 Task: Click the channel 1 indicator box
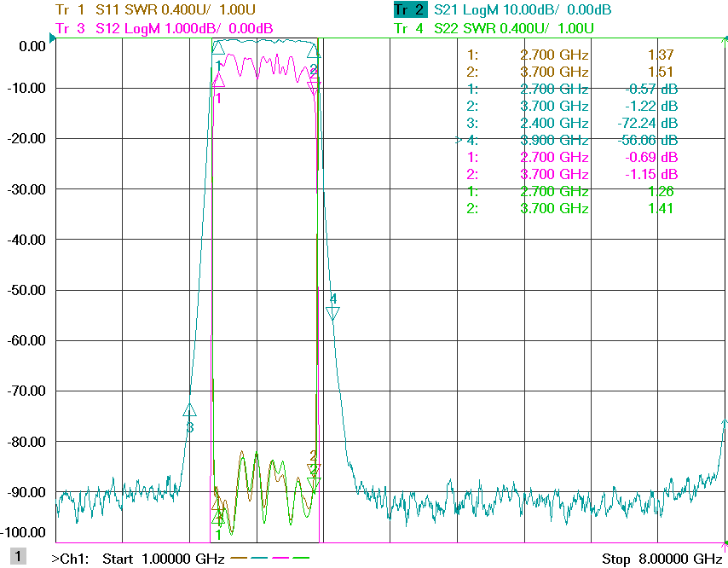18,556
